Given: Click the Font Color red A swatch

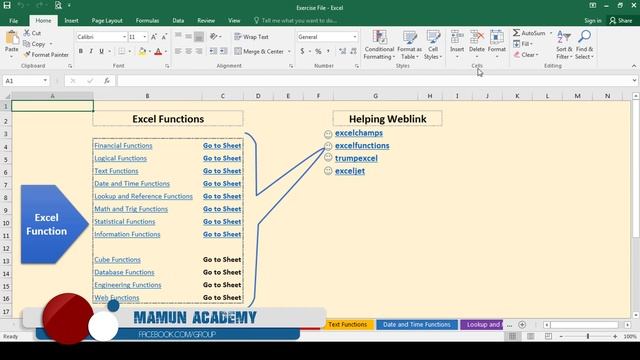Looking at the screenshot, I should pyautogui.click(x=158, y=51).
